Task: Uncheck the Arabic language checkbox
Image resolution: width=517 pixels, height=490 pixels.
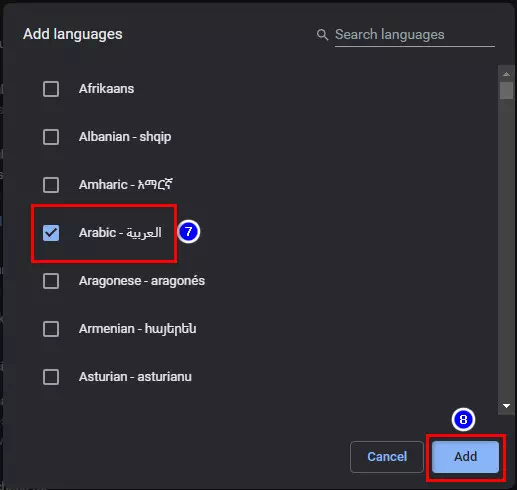Action: (x=51, y=233)
